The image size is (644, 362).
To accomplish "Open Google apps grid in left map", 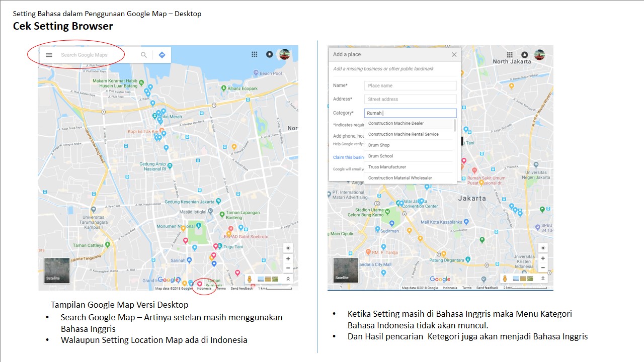I will 255,54.
